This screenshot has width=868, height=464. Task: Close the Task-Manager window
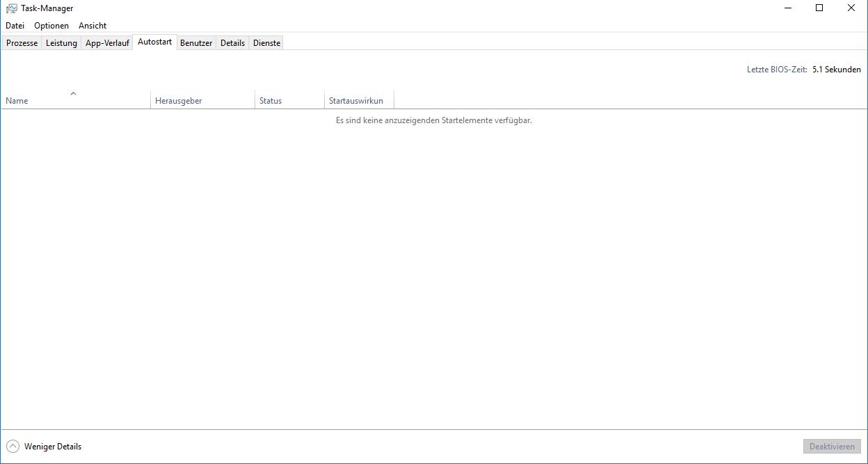(x=851, y=8)
